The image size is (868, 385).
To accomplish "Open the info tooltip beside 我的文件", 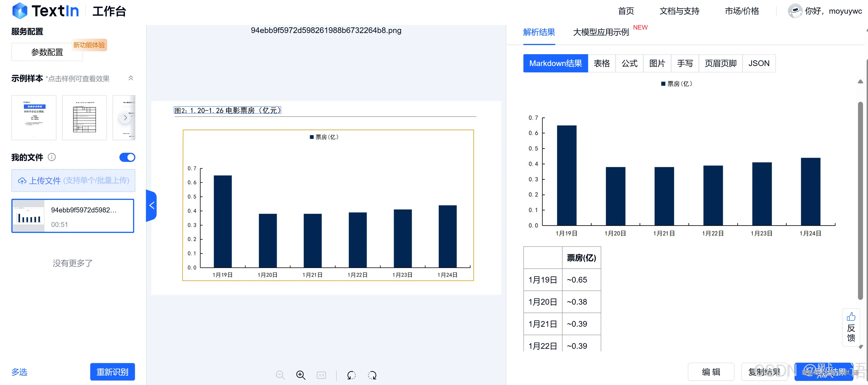I will point(52,157).
